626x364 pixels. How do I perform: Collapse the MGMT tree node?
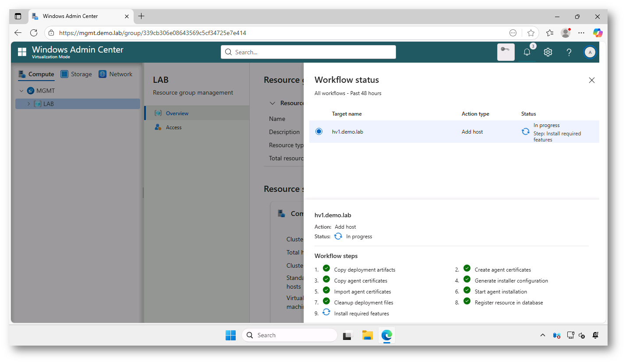21,91
